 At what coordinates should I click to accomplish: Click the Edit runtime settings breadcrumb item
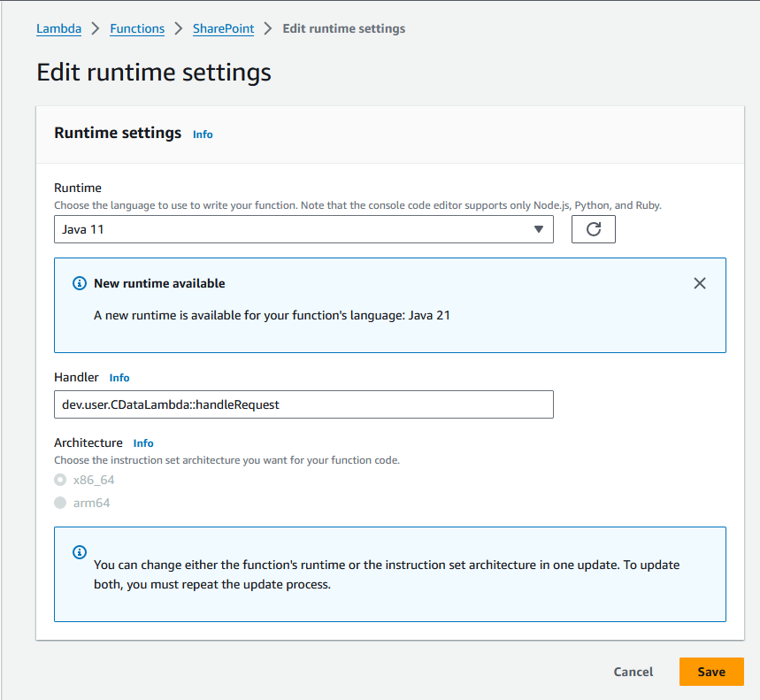tap(343, 28)
